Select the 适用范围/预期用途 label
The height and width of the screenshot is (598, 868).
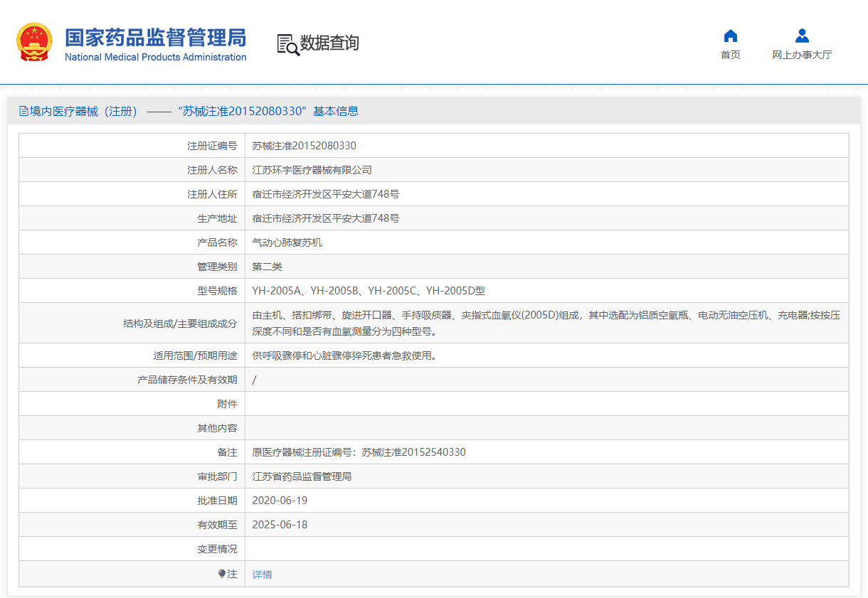pyautogui.click(x=195, y=356)
